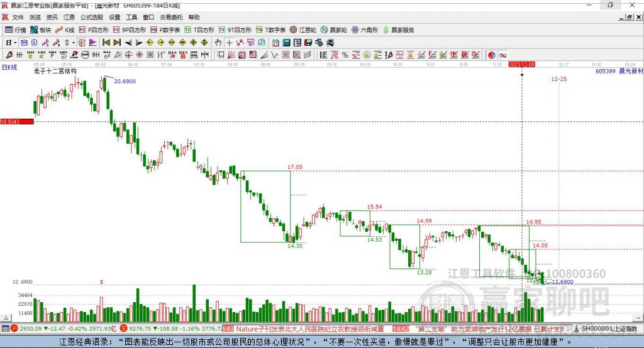The width and height of the screenshot is (644, 348).
Task: Open the 板块 sector view
Action: tap(41, 30)
